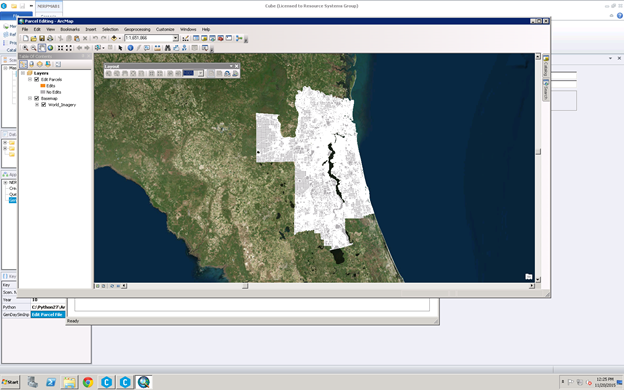Open the Bookmarks menu

pyautogui.click(x=70, y=29)
